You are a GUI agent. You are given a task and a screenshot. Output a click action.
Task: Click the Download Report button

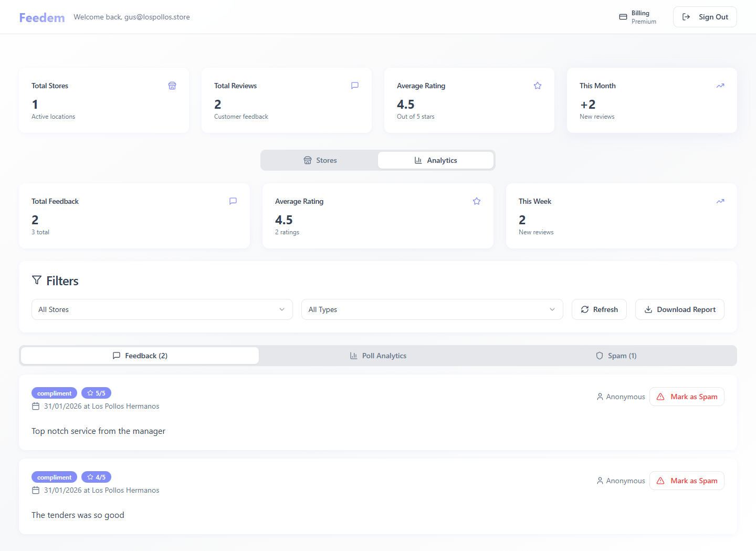tap(679, 309)
